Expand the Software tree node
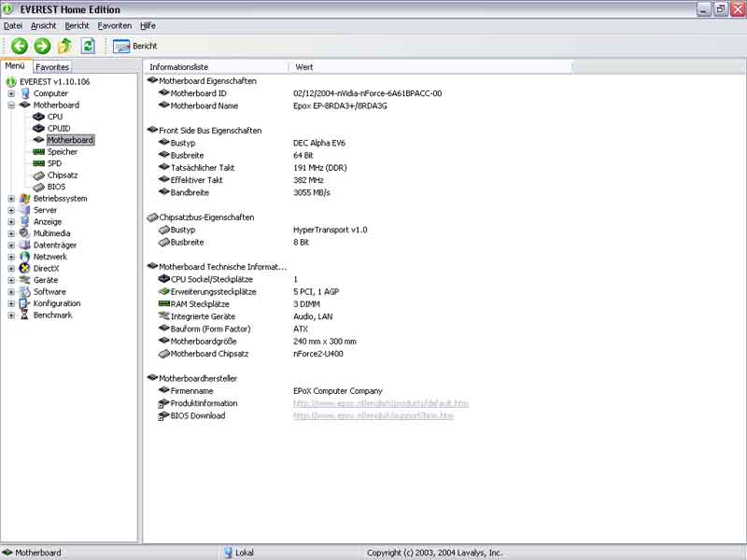This screenshot has height=560, width=747. click(x=11, y=292)
